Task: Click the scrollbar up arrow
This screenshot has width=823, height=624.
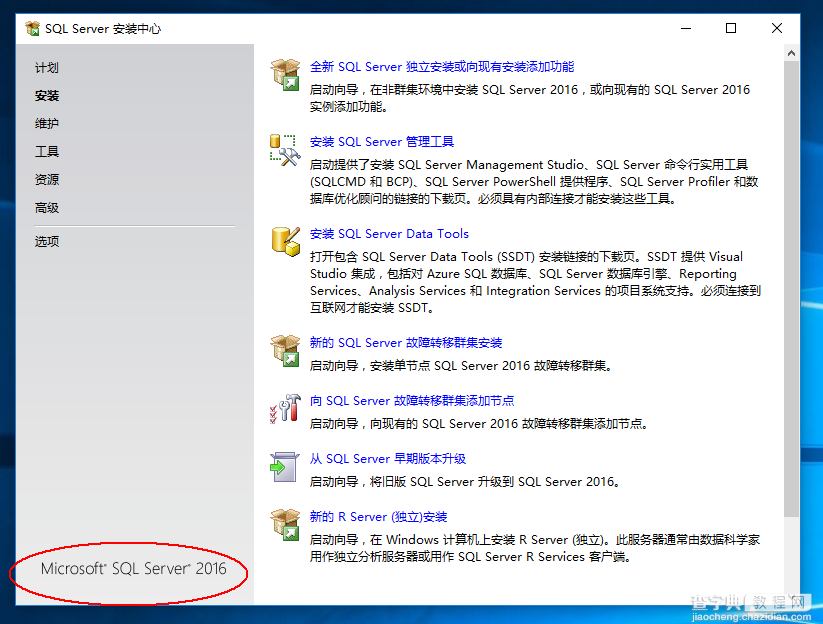Action: pyautogui.click(x=792, y=53)
